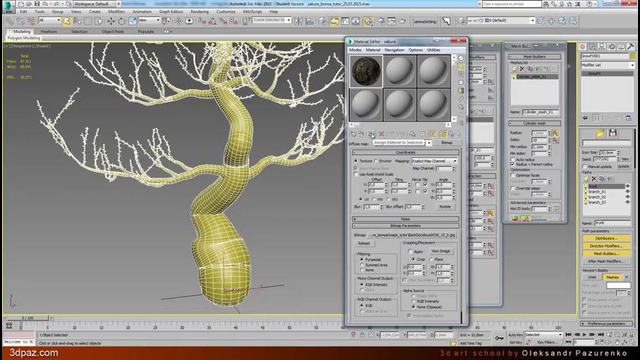Click Show Shaded Material in Viewport icon
The width and height of the screenshot is (640, 360).
click(433, 134)
